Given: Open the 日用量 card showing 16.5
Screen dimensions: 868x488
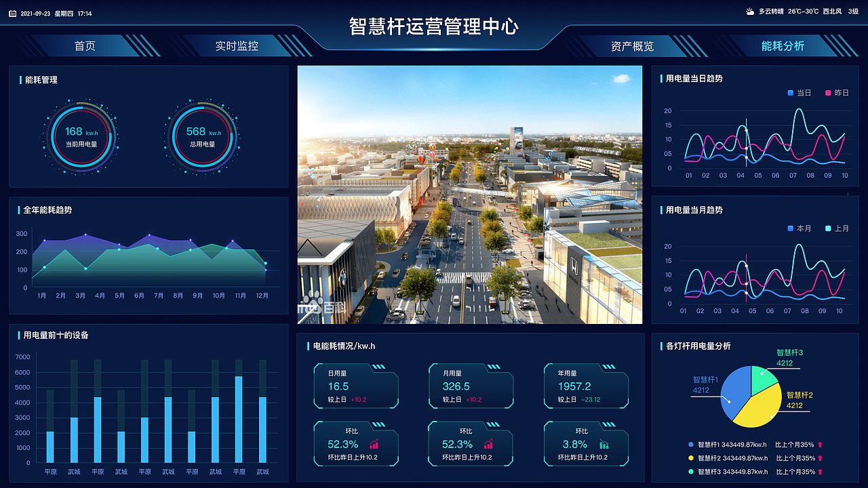Looking at the screenshot, I should [356, 386].
